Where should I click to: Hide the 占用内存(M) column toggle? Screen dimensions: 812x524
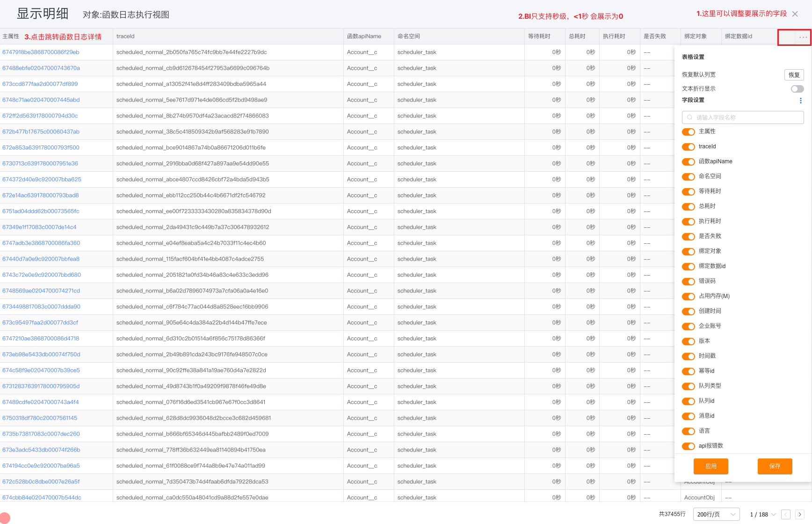coord(688,297)
